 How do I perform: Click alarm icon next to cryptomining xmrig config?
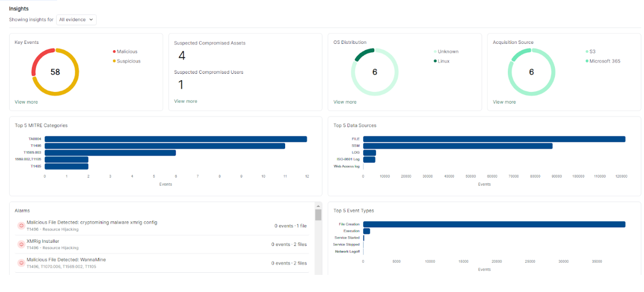pos(21,226)
